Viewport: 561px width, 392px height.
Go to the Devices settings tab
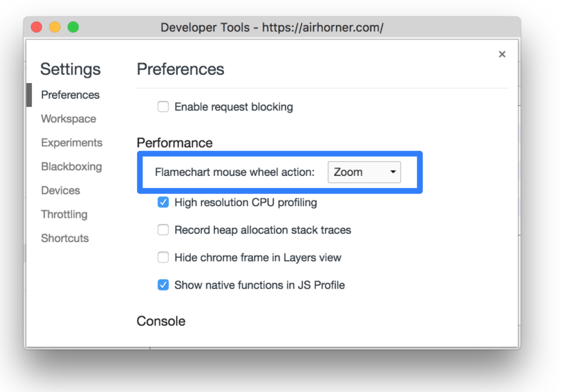click(60, 190)
